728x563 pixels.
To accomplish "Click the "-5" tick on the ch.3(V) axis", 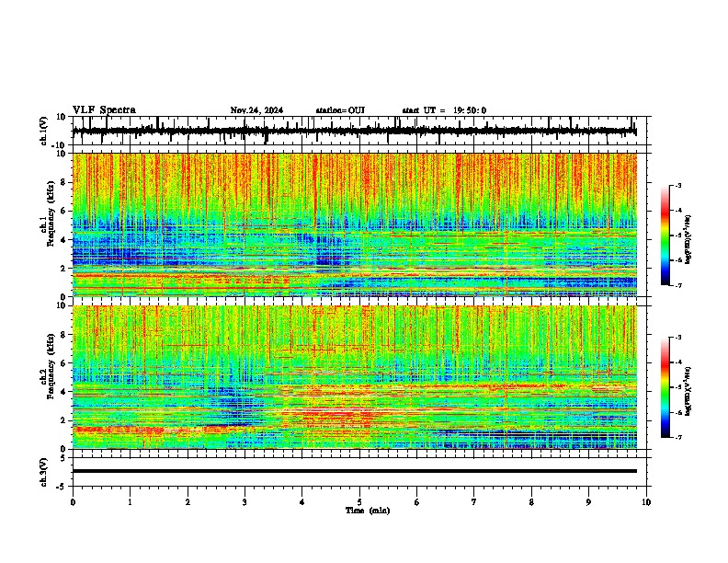I will (x=63, y=487).
